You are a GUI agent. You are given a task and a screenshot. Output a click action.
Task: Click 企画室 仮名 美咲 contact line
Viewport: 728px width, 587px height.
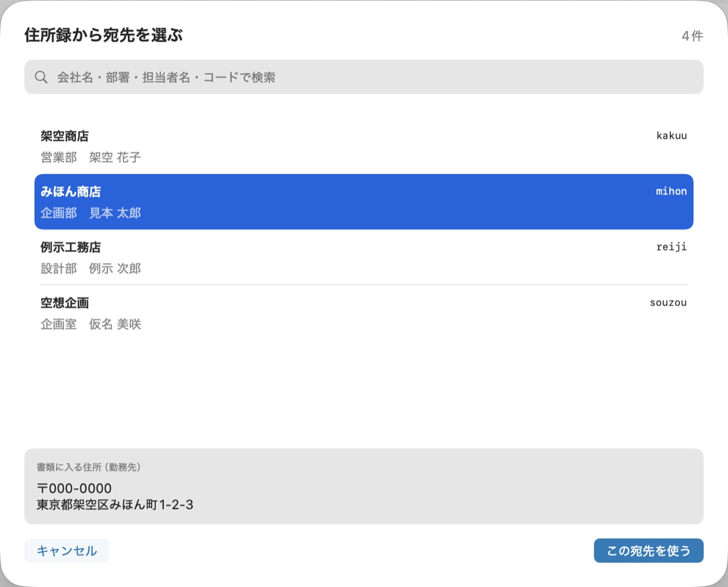pyautogui.click(x=90, y=325)
